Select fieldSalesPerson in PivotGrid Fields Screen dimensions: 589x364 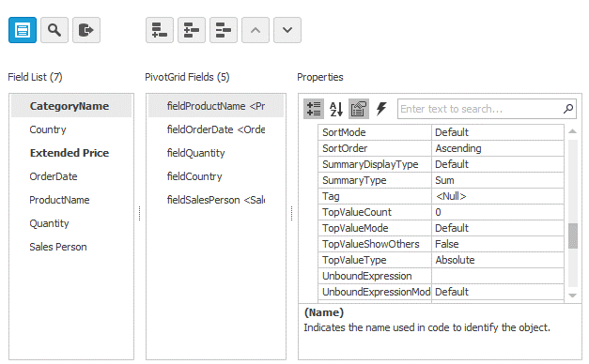(216, 200)
